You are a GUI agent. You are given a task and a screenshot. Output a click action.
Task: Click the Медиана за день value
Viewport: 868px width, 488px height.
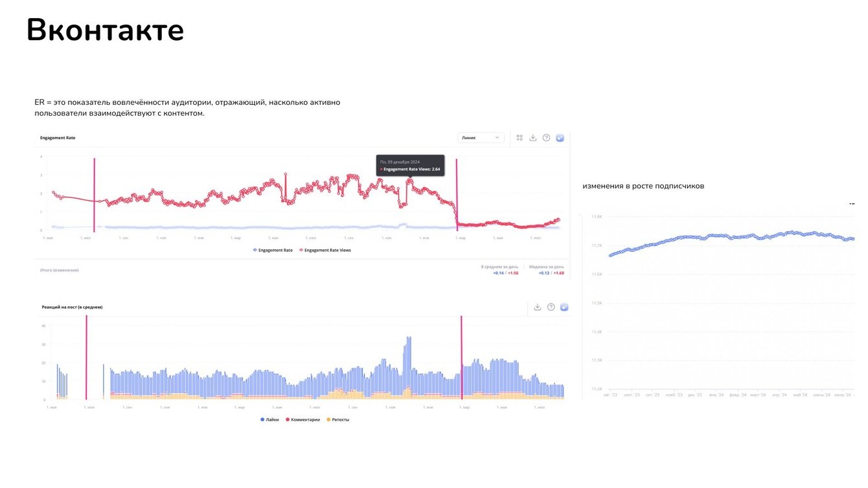point(551,273)
